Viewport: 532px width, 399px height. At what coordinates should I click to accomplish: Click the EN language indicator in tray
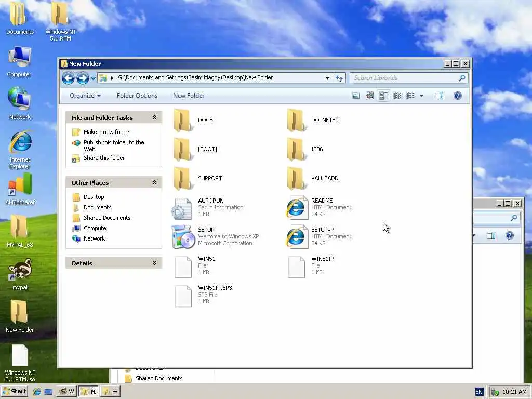(x=478, y=392)
